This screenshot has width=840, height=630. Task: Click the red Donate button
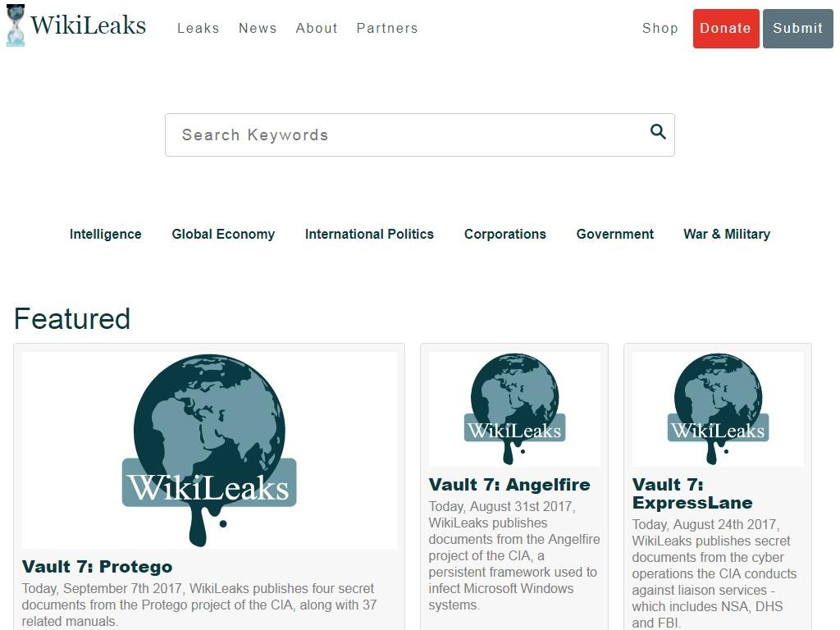(726, 29)
